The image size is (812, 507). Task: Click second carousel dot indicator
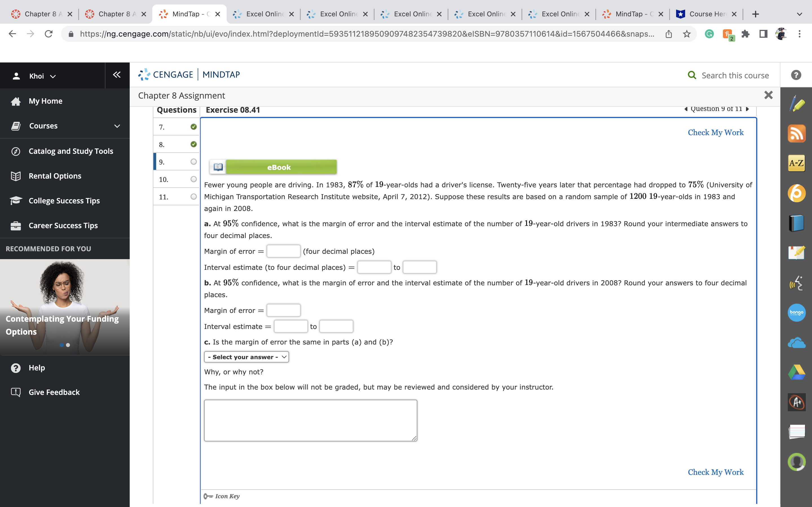(68, 345)
